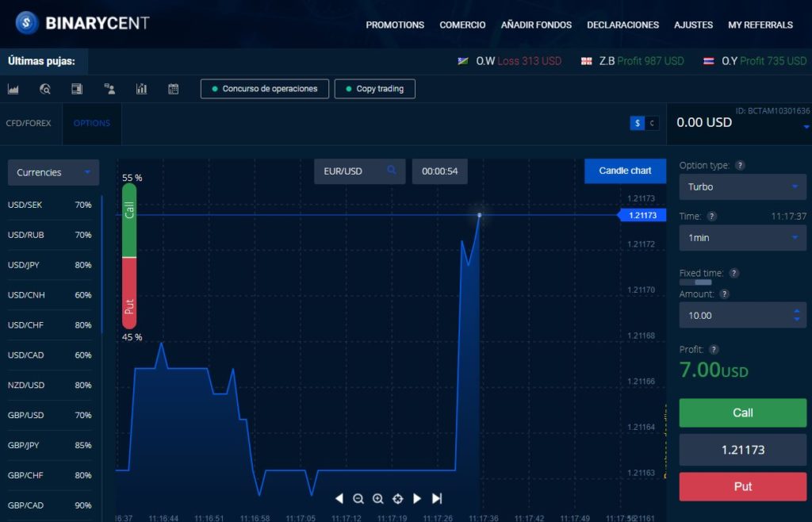Click the 1.21173 price button

click(742, 450)
